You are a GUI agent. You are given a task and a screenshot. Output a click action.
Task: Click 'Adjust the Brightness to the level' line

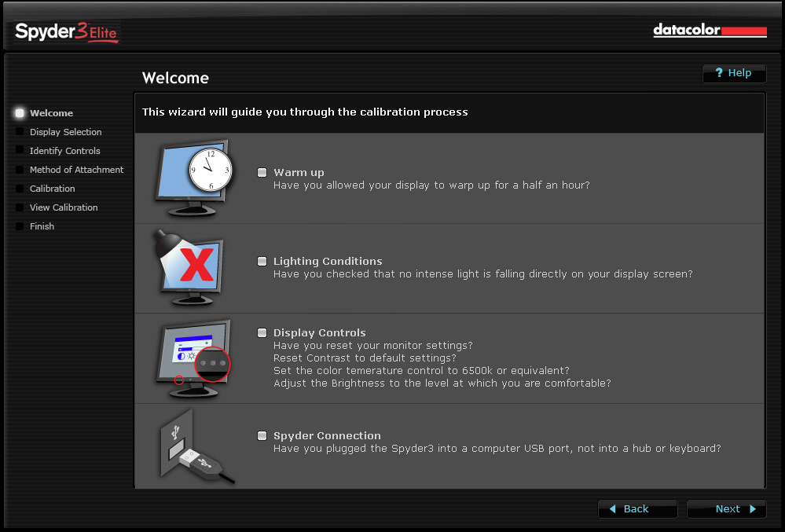(442, 383)
